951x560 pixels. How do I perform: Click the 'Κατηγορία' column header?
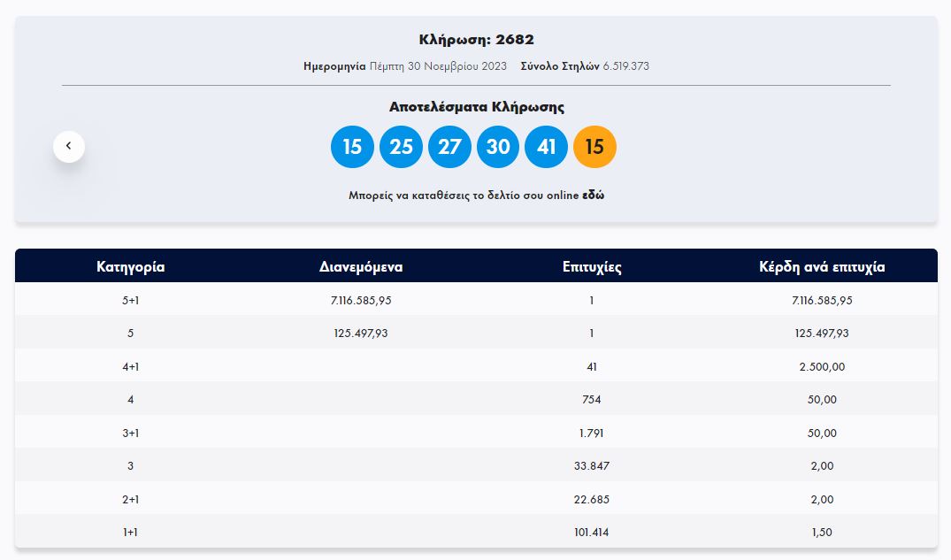point(130,266)
